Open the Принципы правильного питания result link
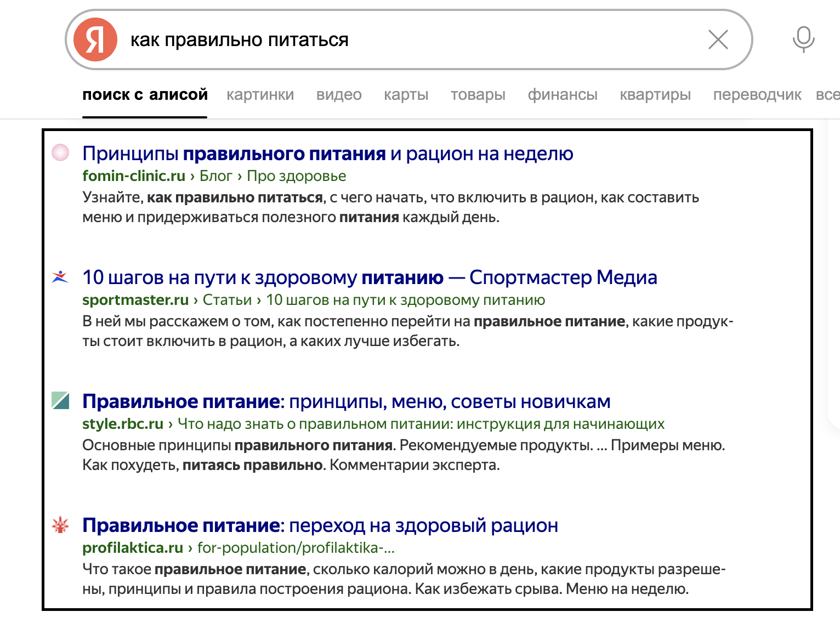This screenshot has width=840, height=623. click(327, 154)
